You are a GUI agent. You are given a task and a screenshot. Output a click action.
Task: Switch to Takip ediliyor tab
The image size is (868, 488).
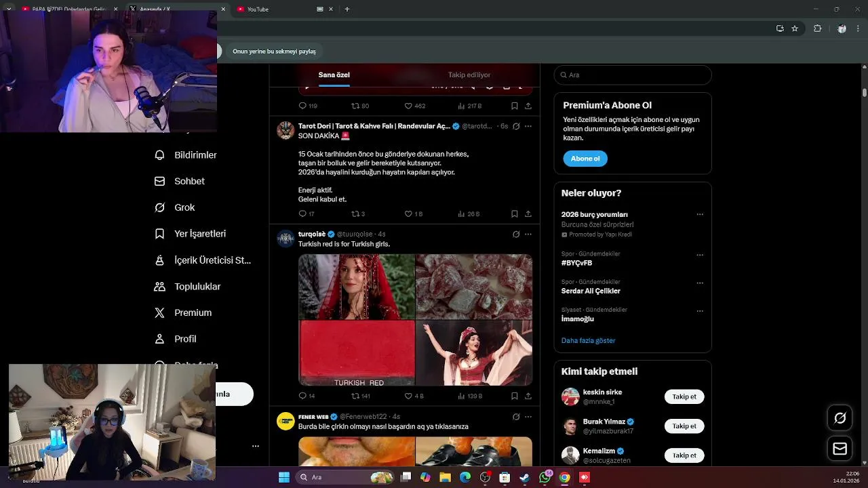[469, 75]
